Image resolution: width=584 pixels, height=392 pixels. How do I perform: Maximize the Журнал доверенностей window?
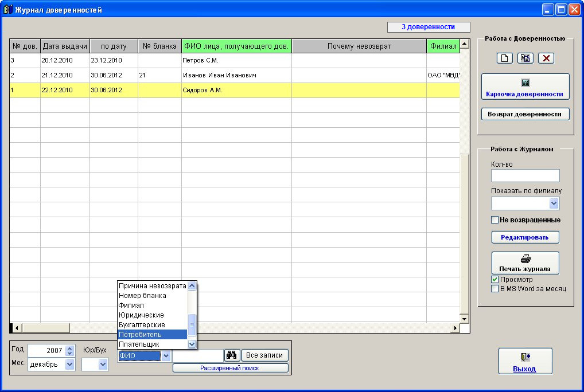click(x=561, y=9)
